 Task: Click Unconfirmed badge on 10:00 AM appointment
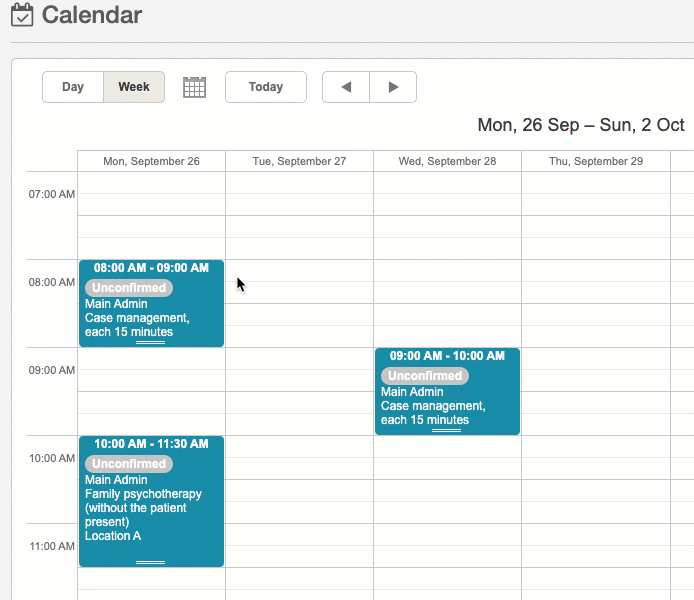point(129,464)
